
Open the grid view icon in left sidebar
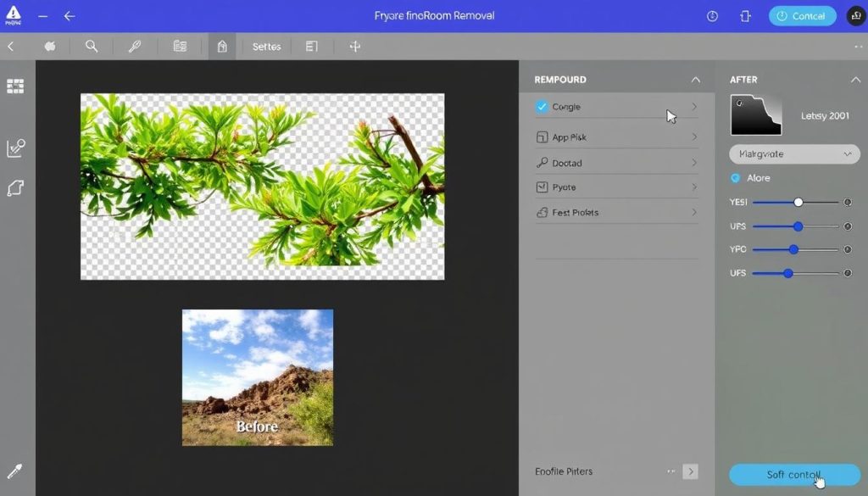15,86
